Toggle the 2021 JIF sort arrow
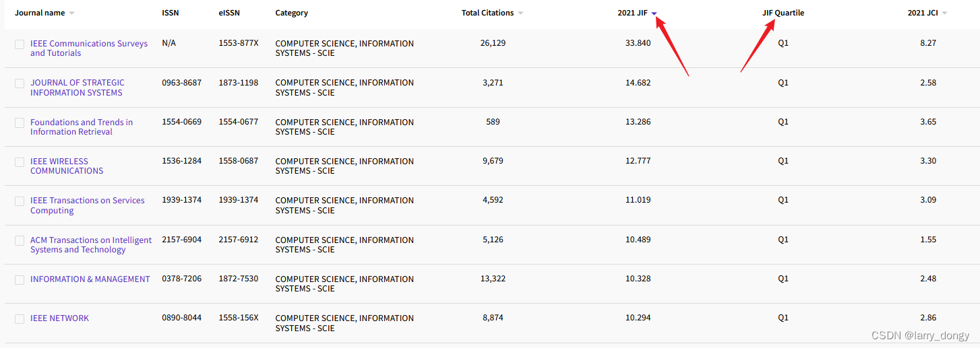The height and width of the screenshot is (348, 980). click(x=654, y=13)
